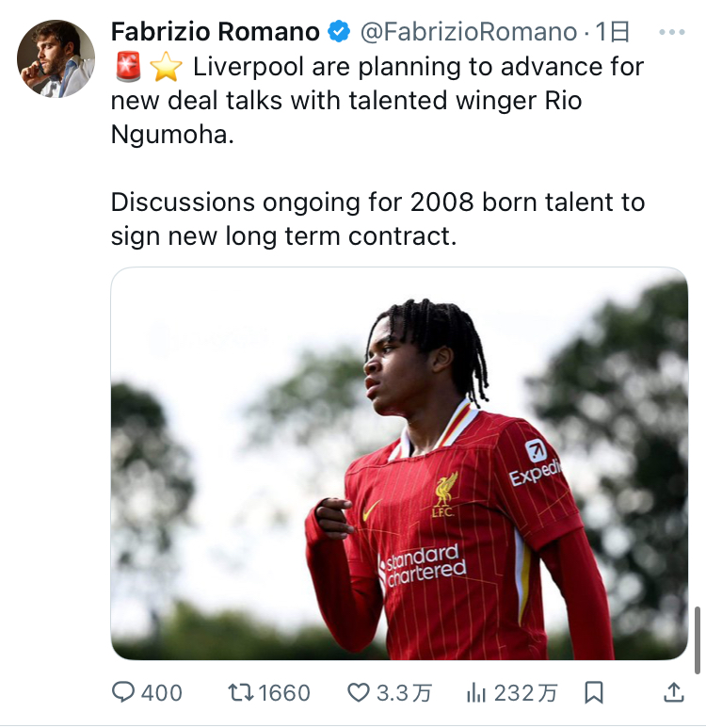Viewport: 706px width, 728px height.
Task: Click the Fabrizio Romano display name
Action: pyautogui.click(x=216, y=32)
